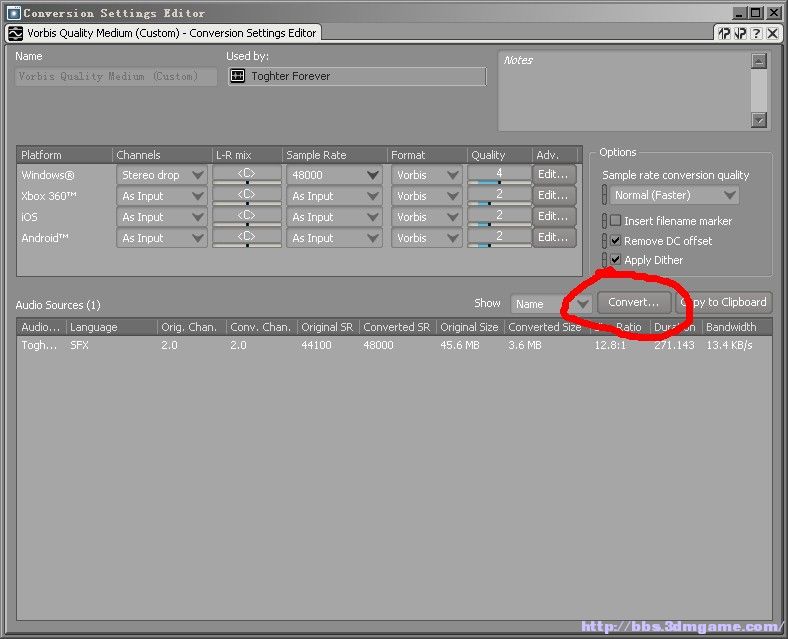Open Windows Sample Rate dropdown showing 48000
The width and height of the screenshot is (788, 639).
point(334,175)
